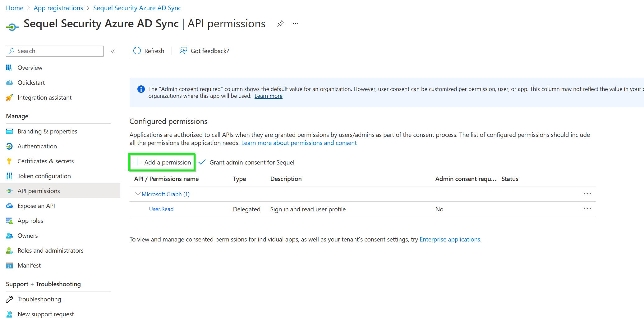Pin the API permissions page
The height and width of the screenshot is (329, 644).
(x=280, y=24)
